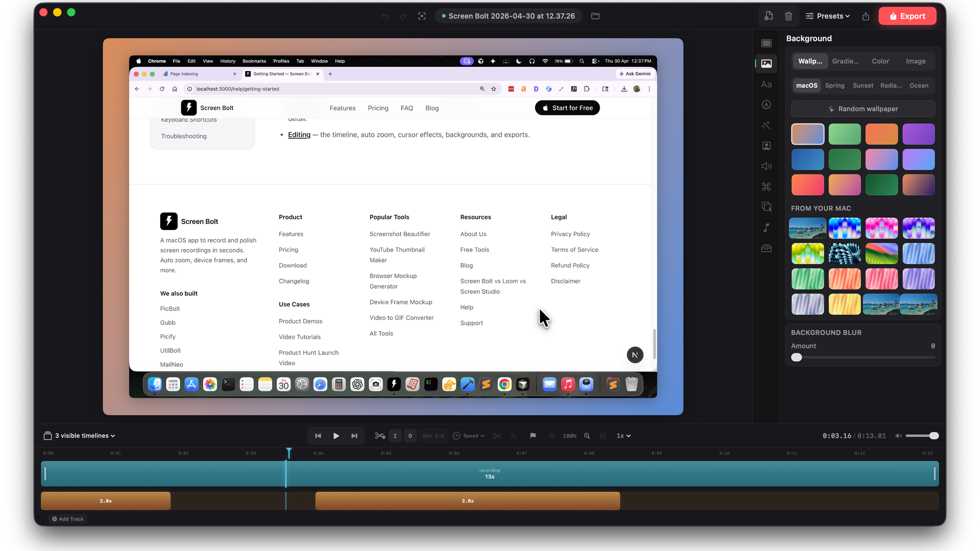Click the redo arrow in title bar
The height and width of the screenshot is (551, 980).
403,16
